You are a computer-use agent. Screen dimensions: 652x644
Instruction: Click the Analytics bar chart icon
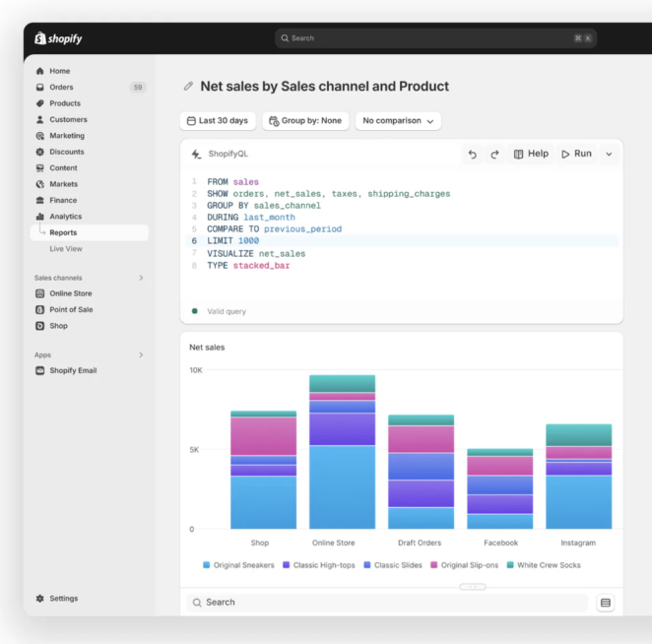40,217
